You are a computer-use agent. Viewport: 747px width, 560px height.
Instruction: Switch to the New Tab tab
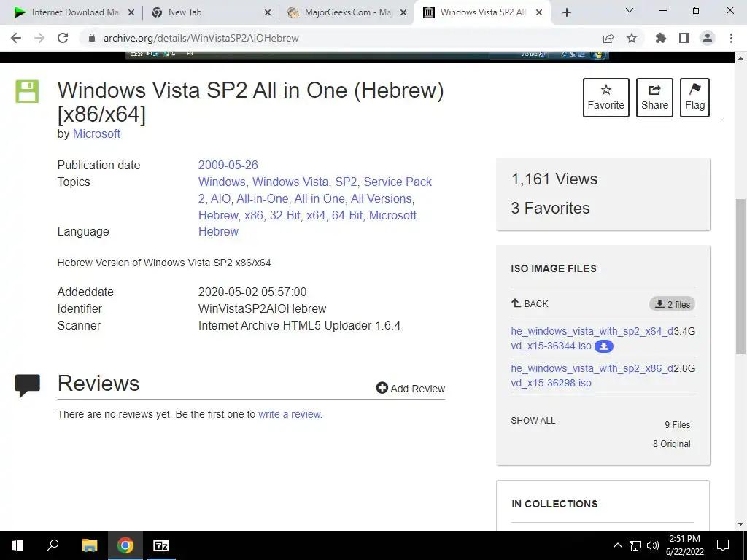211,12
